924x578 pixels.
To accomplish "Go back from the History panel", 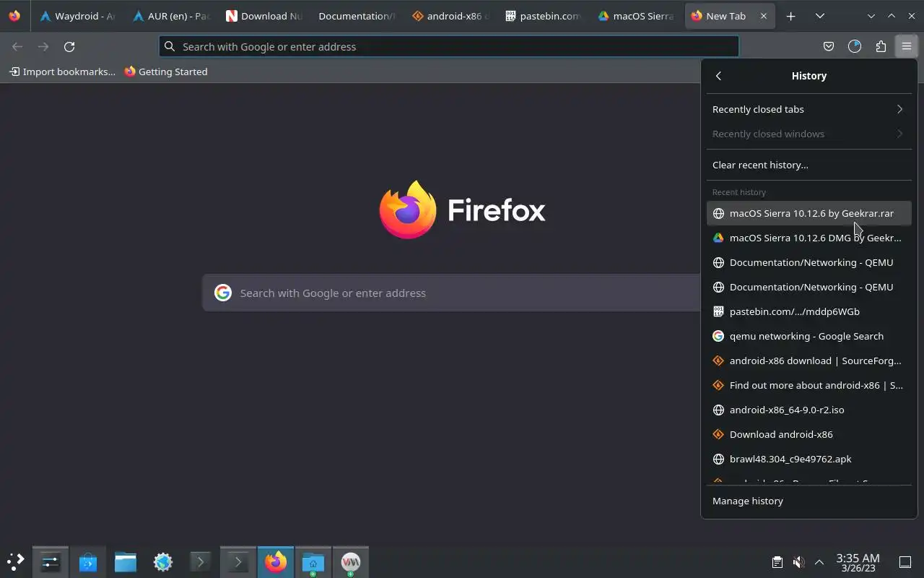I will point(718,76).
